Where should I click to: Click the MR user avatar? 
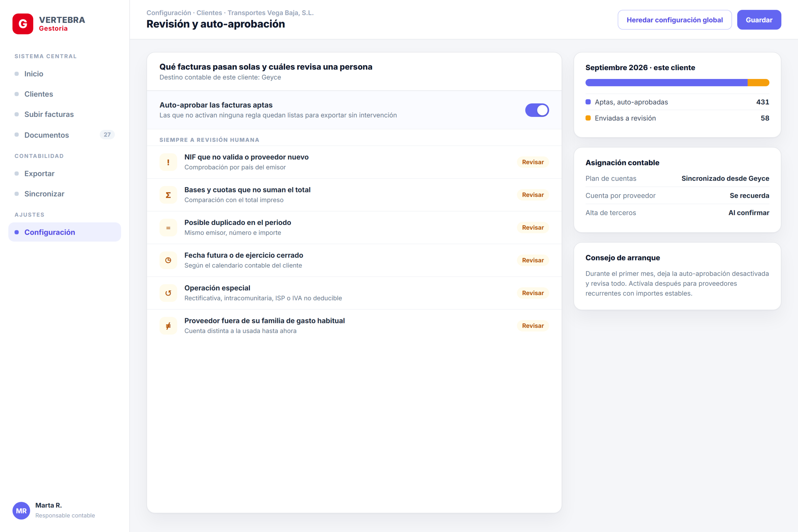[21, 511]
